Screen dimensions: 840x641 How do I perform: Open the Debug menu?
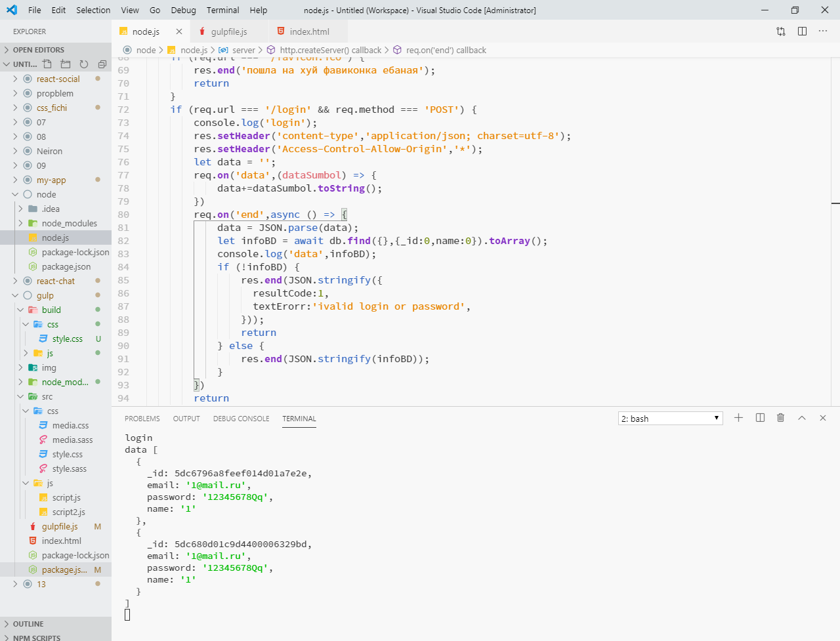[x=183, y=10]
